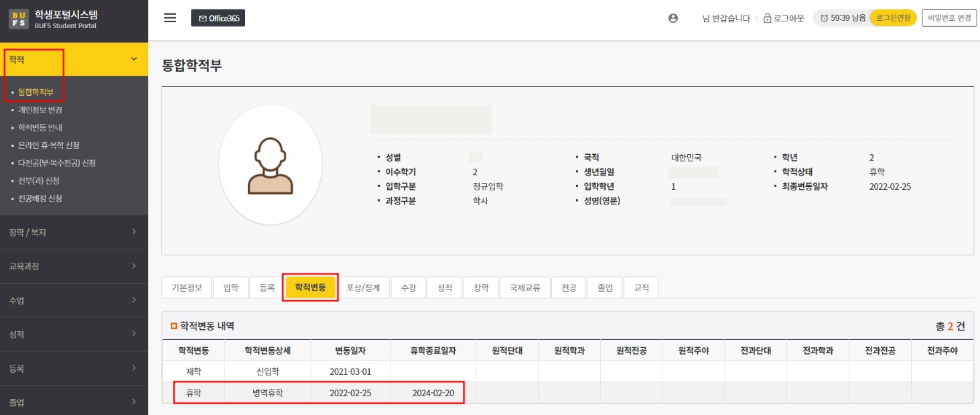Open the 포상/징계 tab

(363, 288)
